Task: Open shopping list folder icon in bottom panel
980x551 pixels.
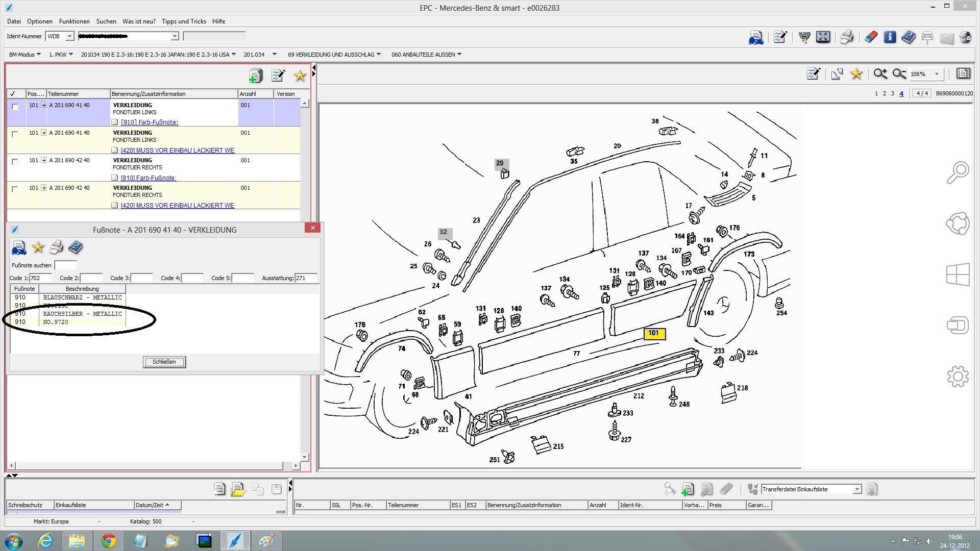Action: (x=238, y=489)
